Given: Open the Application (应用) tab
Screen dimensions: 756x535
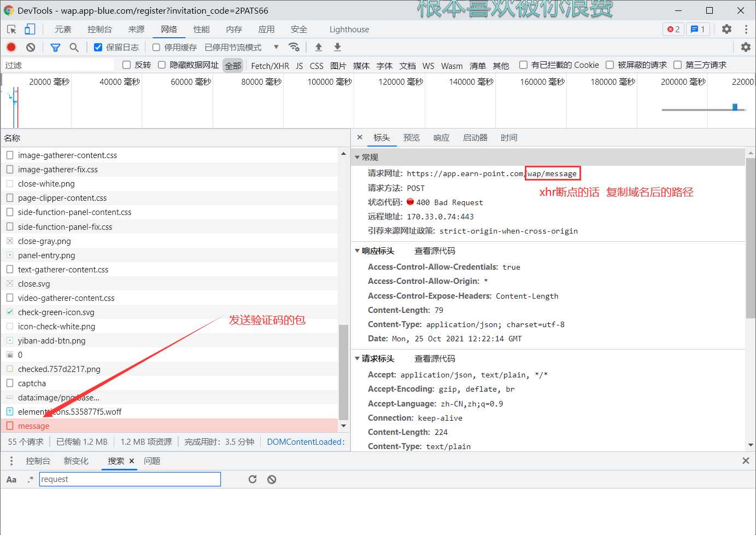Looking at the screenshot, I should pos(266,30).
